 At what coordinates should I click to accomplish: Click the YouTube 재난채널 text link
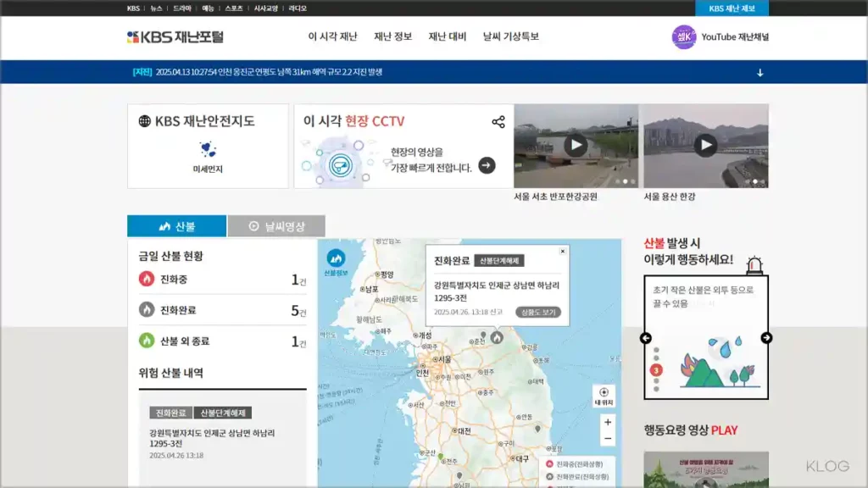(735, 37)
